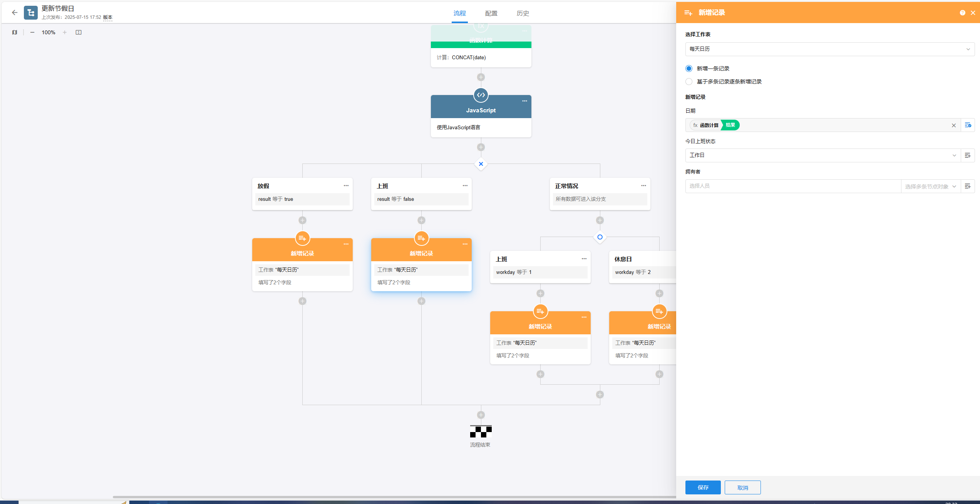The width and height of the screenshot is (980, 504).
Task: Click the fit-to-screen icon beside the zoom controls
Action: coord(79,32)
